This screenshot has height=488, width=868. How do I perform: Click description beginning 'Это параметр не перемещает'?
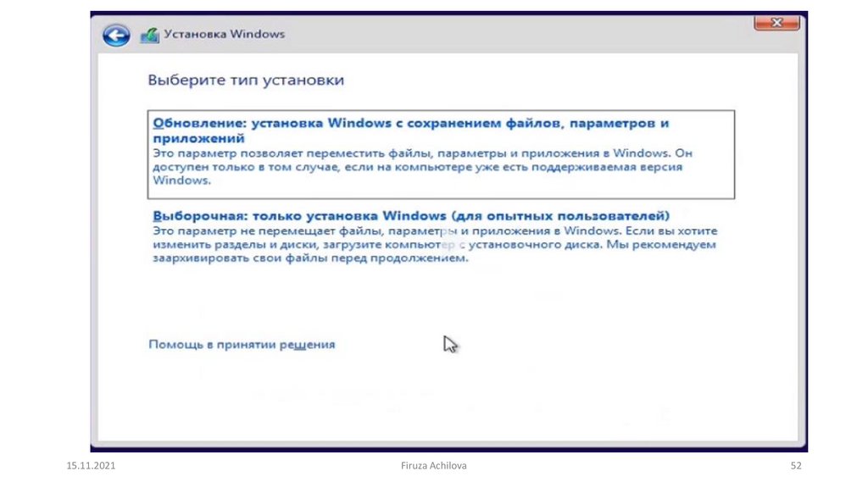[435, 244]
